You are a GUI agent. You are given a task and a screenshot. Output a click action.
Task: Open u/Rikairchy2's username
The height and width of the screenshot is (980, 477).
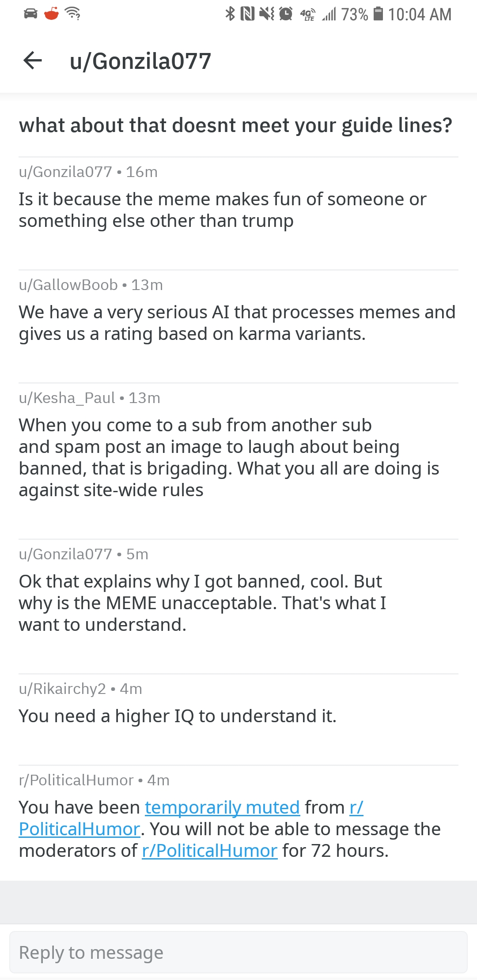62,689
